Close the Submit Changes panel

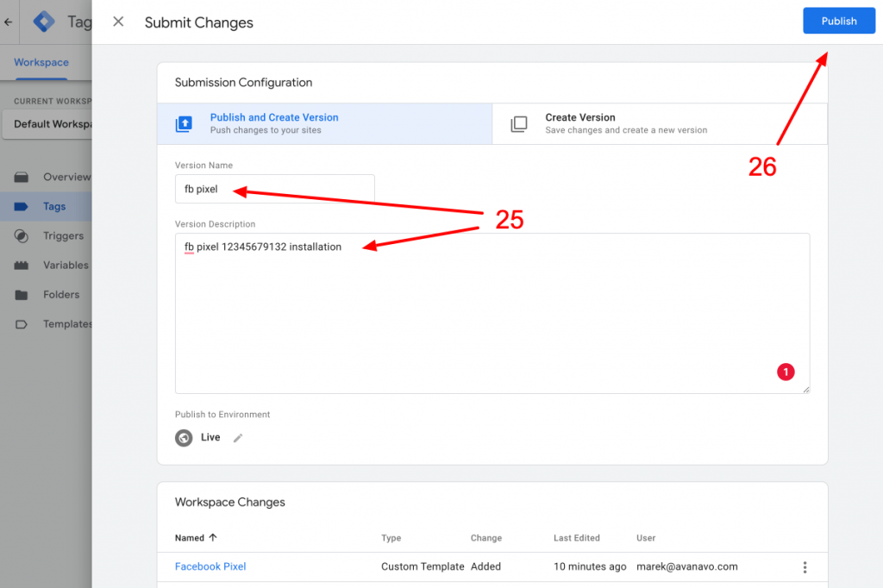118,22
